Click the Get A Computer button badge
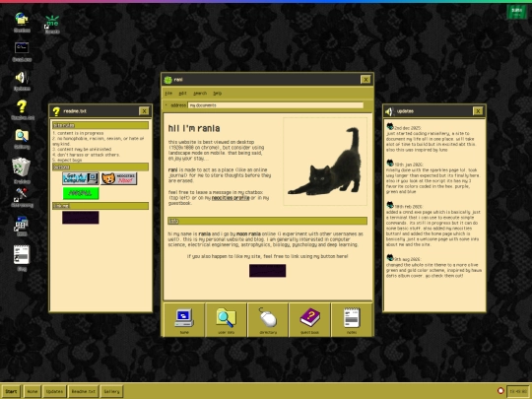The image size is (532, 399). click(x=81, y=178)
